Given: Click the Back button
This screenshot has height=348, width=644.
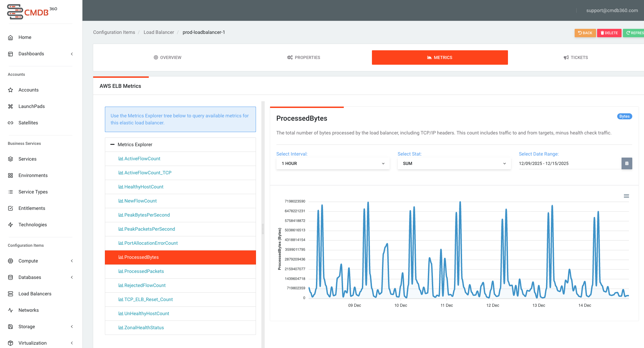Looking at the screenshot, I should (585, 33).
